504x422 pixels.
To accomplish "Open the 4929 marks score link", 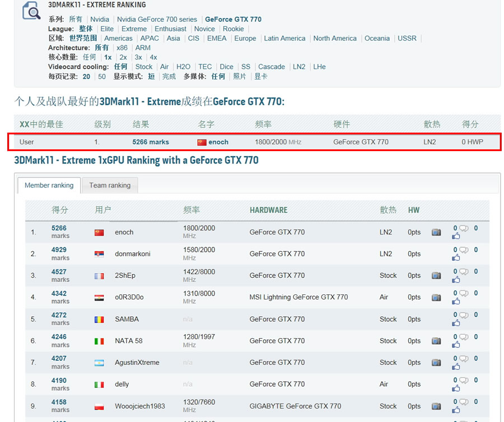I will 59,250.
